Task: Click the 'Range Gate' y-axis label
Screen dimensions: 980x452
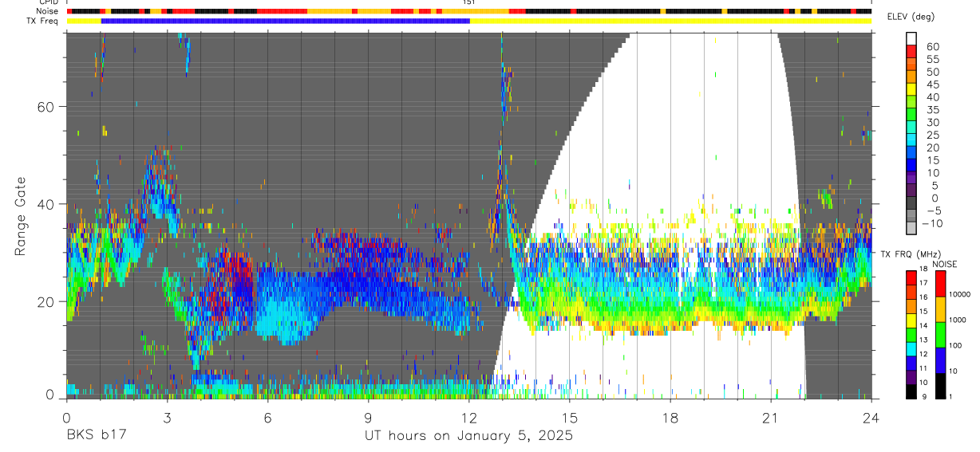Action: pyautogui.click(x=21, y=217)
